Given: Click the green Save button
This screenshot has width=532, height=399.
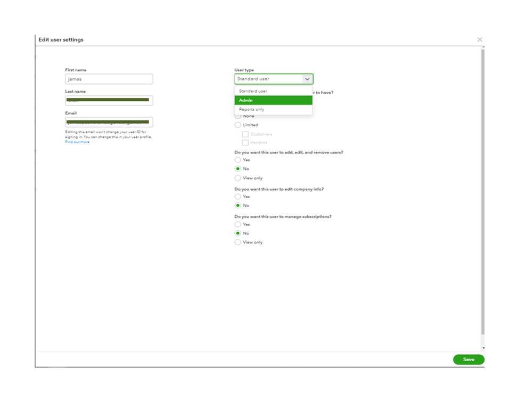Looking at the screenshot, I should [x=469, y=360].
